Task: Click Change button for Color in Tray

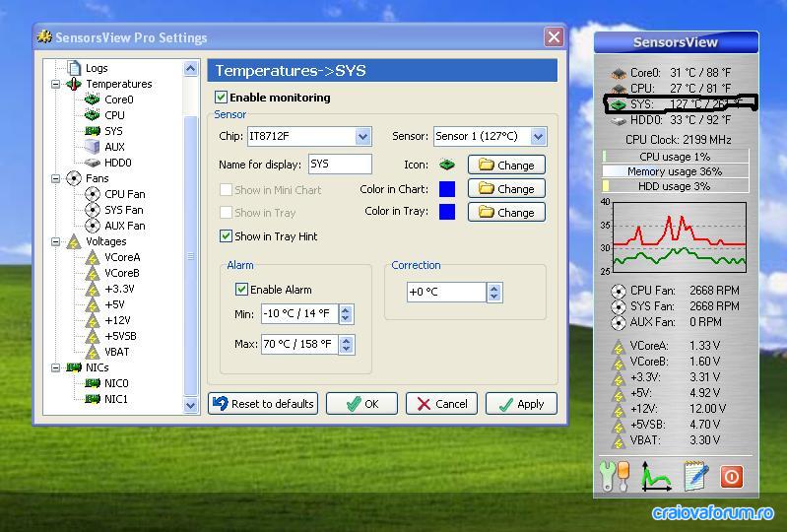Action: tap(506, 212)
